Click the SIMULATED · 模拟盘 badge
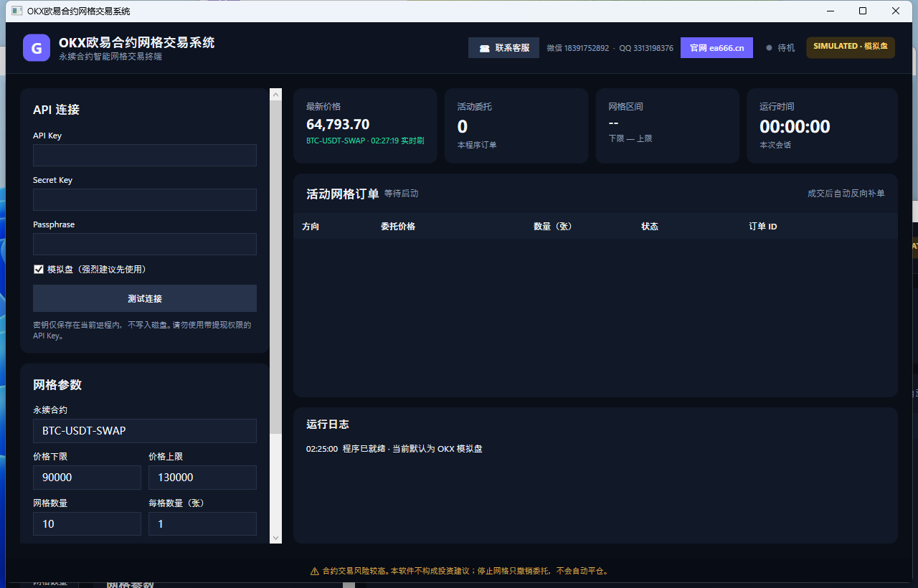The height and width of the screenshot is (588, 918). (851, 47)
